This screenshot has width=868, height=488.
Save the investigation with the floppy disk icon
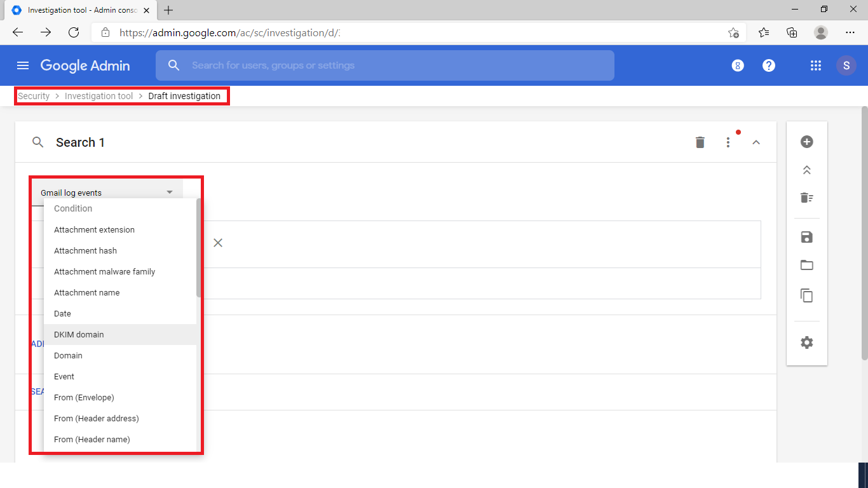point(807,237)
